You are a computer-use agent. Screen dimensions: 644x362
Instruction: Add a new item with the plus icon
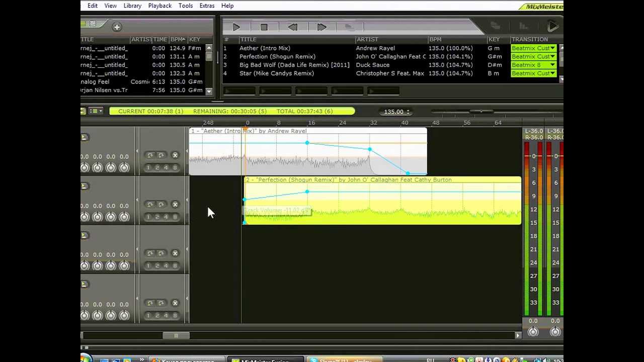117,27
